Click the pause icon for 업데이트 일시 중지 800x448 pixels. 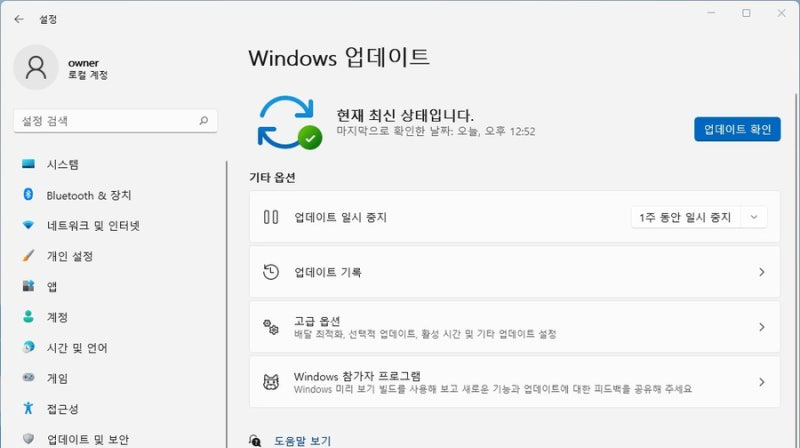click(x=271, y=217)
